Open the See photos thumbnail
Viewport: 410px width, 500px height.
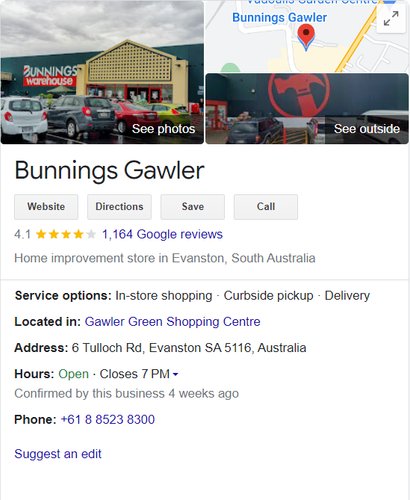102,72
